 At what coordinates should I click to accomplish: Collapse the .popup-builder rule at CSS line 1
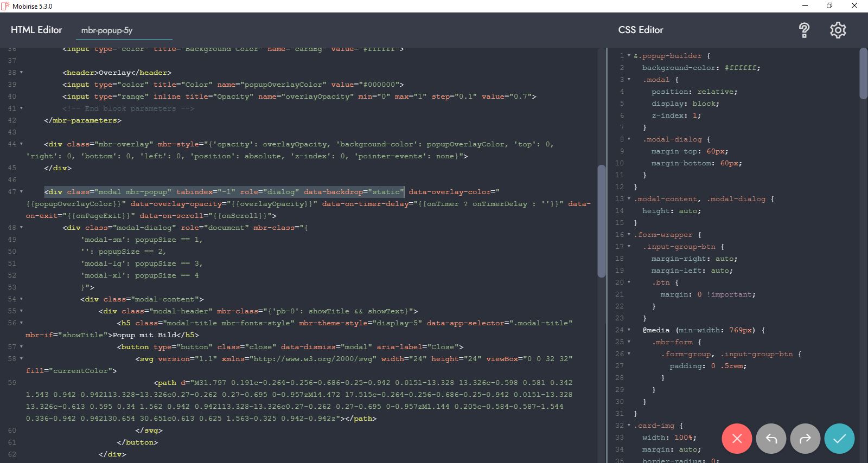629,56
